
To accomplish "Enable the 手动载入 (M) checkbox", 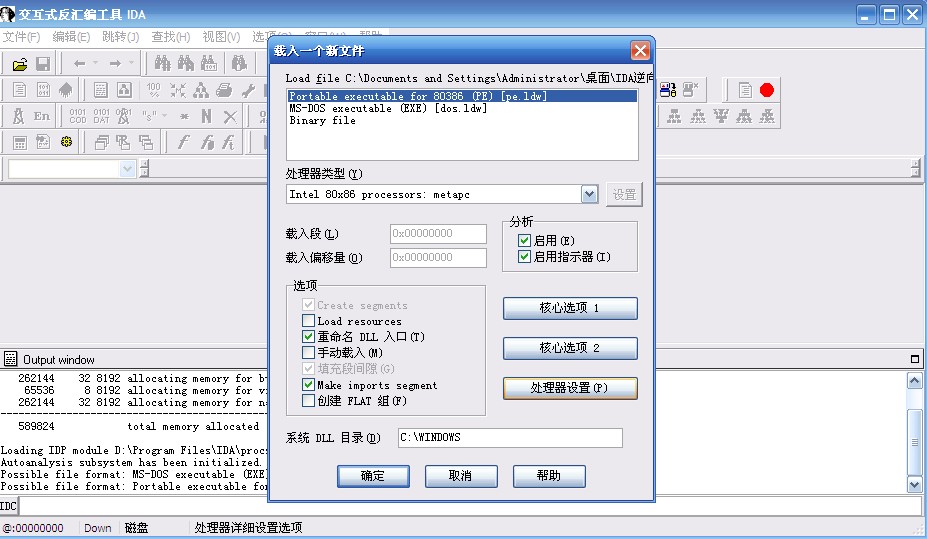I will point(308,352).
